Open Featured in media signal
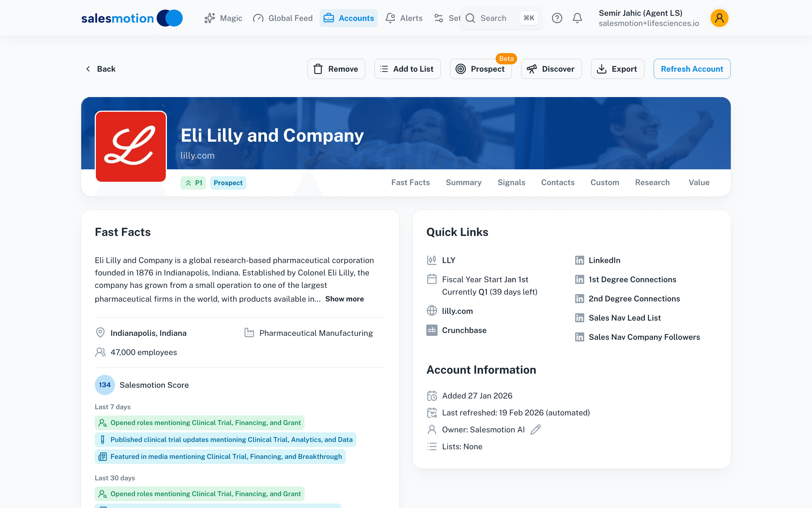 (220, 457)
